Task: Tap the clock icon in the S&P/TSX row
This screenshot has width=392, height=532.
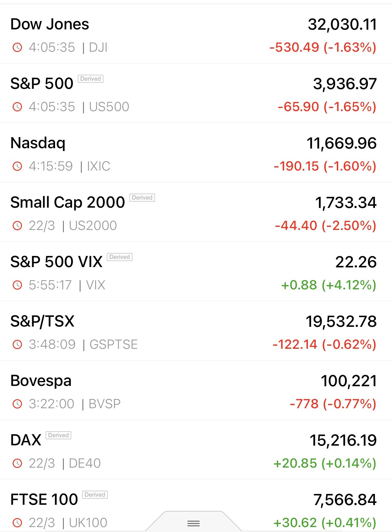Action: (x=17, y=344)
